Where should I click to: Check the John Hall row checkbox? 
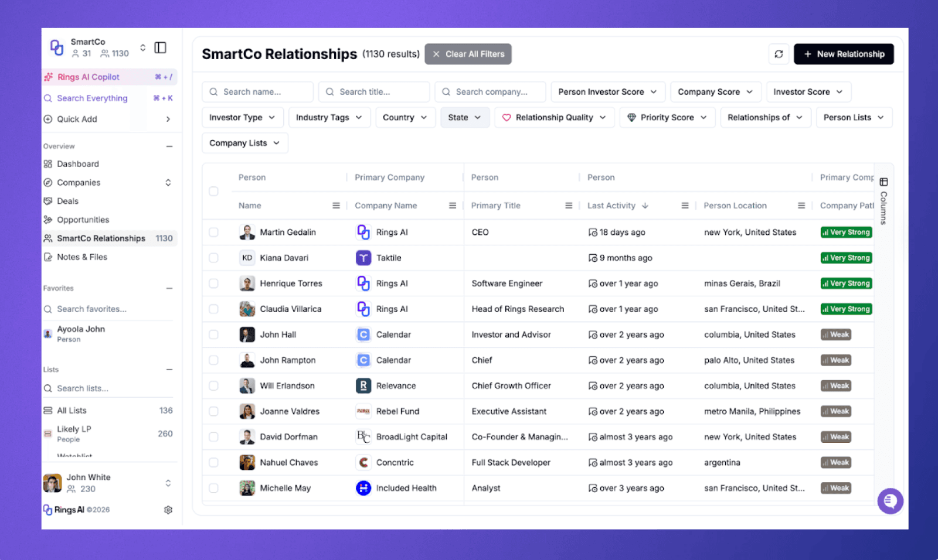[x=213, y=334]
